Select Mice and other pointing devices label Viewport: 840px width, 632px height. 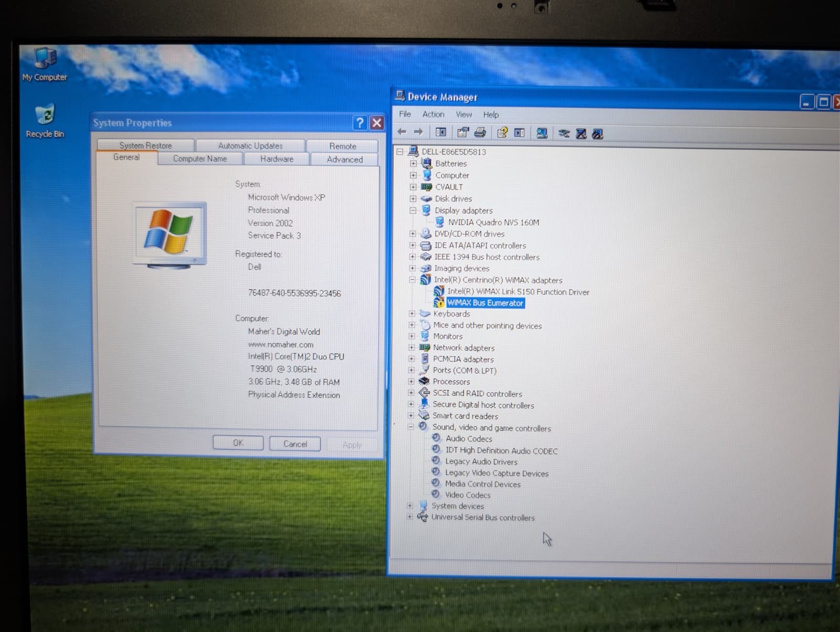tap(487, 325)
